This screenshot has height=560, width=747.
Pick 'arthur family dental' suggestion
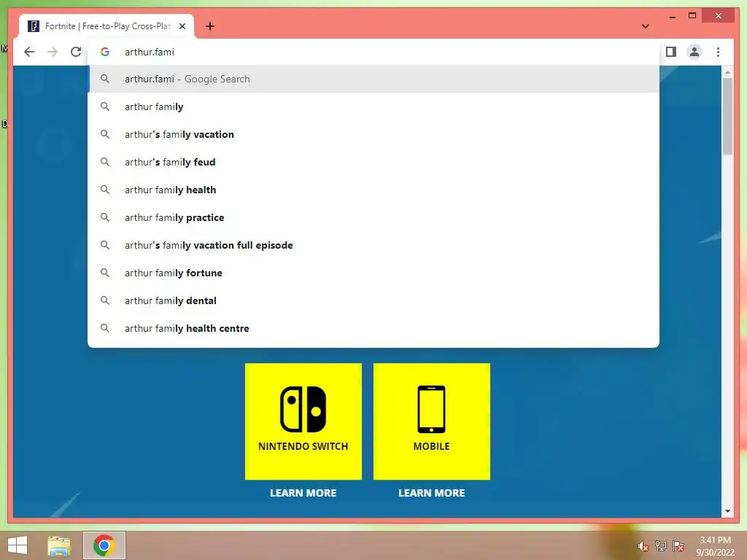point(373,300)
